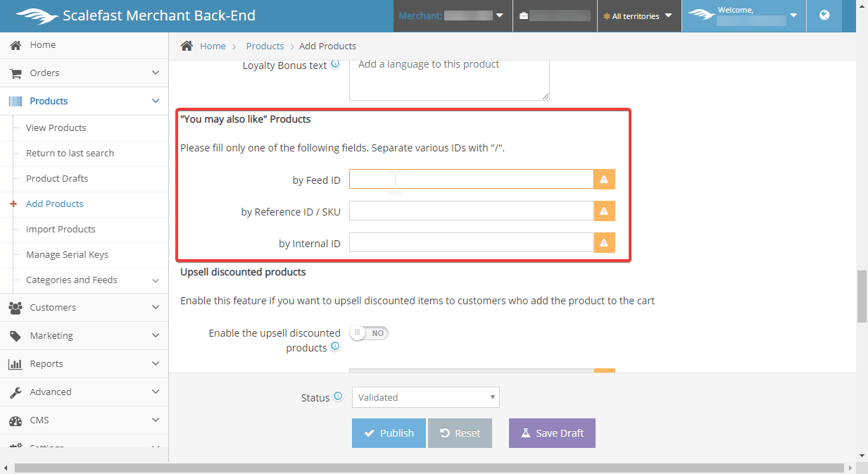868x474 pixels.
Task: Click info icon next to Loyalty Bonus text
Action: click(x=335, y=64)
